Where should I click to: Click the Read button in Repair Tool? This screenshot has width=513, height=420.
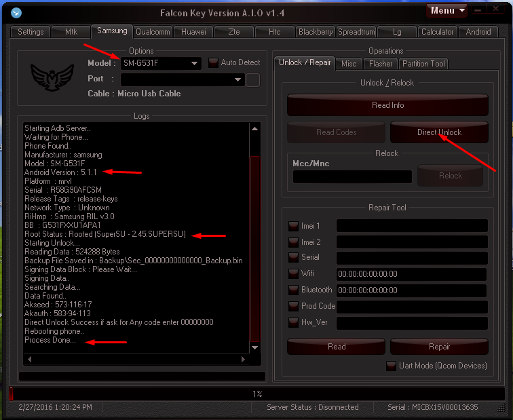(x=337, y=347)
